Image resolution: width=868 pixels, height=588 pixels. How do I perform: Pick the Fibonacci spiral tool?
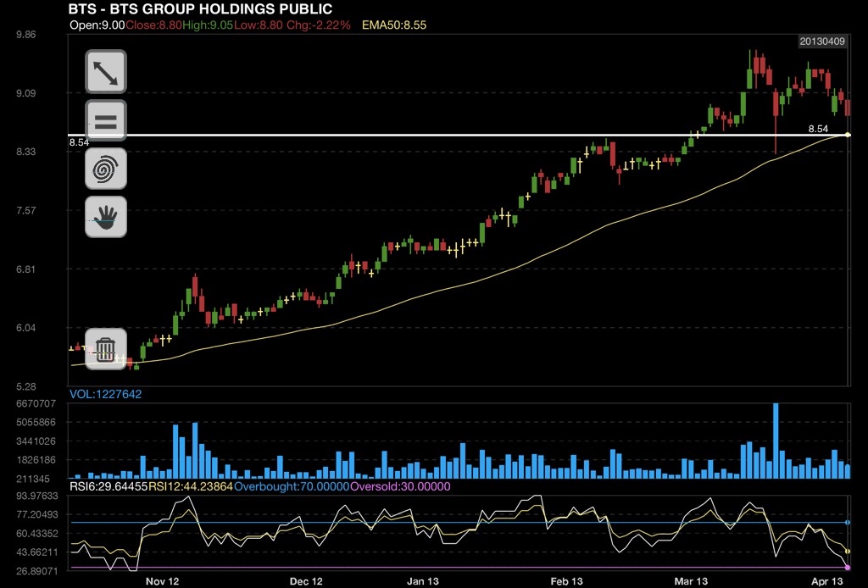[x=106, y=169]
